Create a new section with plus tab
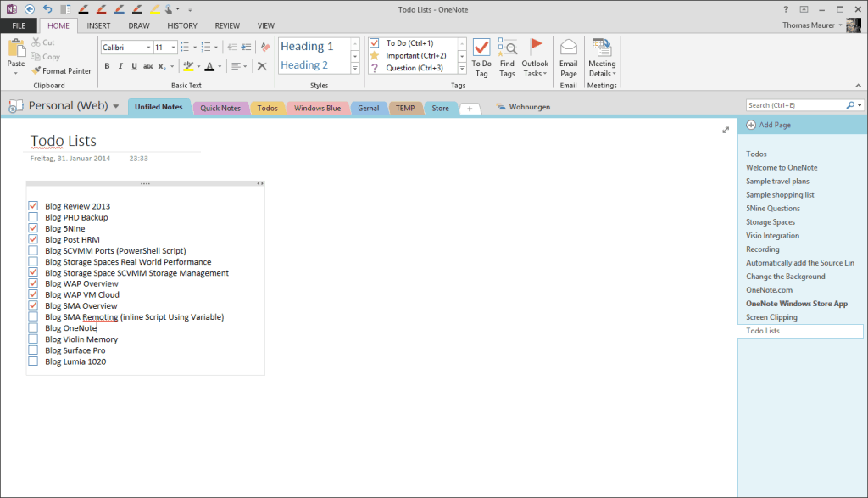Screen dimensions: 868x498 (470, 109)
